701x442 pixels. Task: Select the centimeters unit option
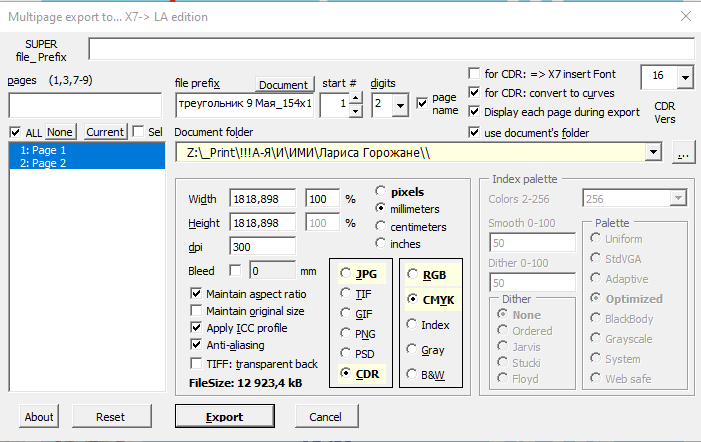(380, 226)
